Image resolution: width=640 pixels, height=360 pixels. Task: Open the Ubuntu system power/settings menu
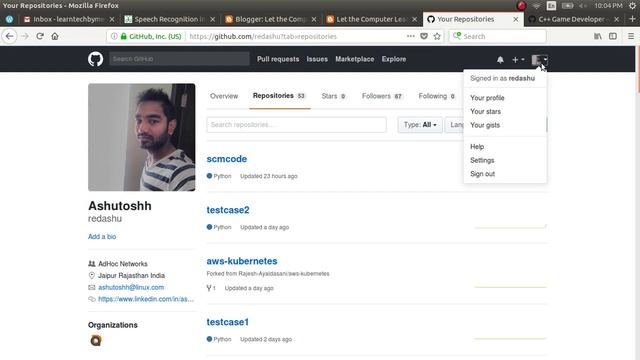(x=632, y=6)
